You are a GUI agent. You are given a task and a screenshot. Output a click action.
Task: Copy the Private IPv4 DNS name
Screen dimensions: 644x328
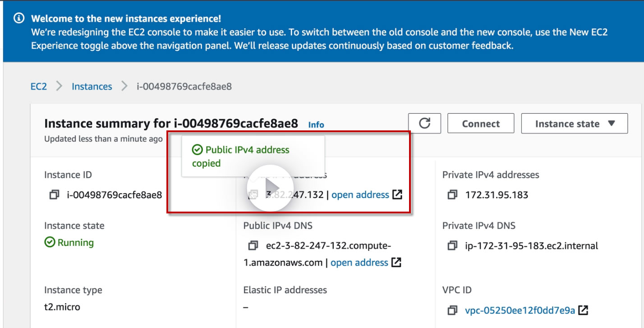(452, 246)
